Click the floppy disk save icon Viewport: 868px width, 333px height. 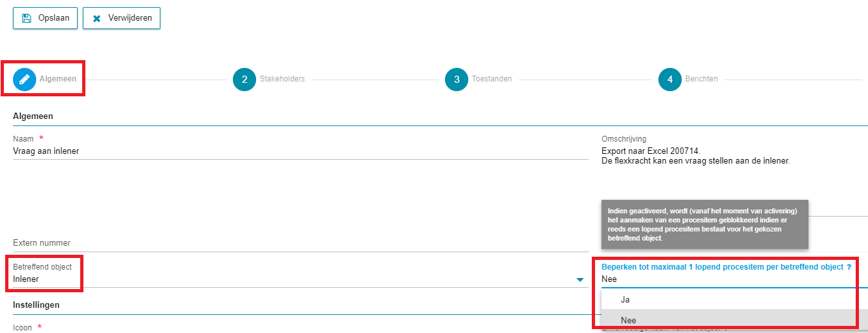coord(27,18)
